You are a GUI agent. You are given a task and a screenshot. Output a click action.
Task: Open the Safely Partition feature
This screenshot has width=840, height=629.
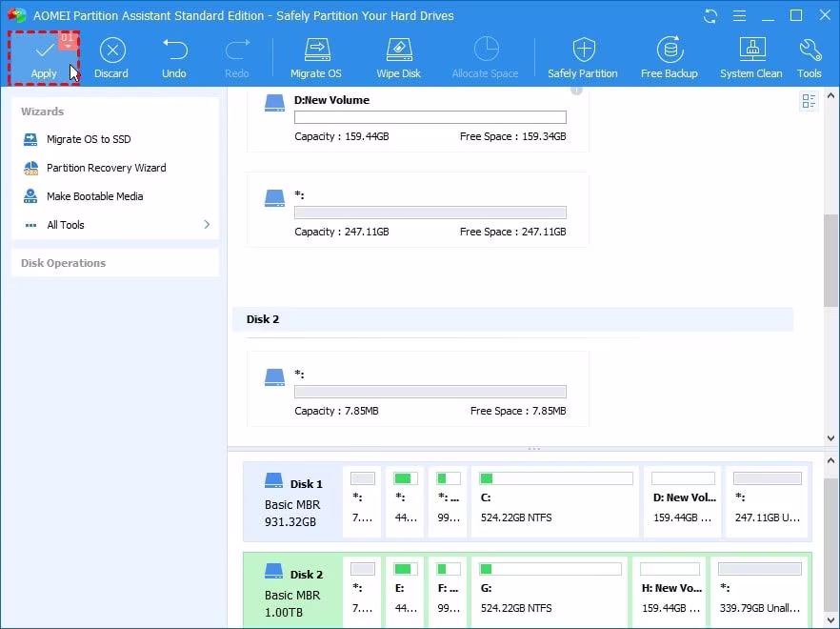point(583,58)
